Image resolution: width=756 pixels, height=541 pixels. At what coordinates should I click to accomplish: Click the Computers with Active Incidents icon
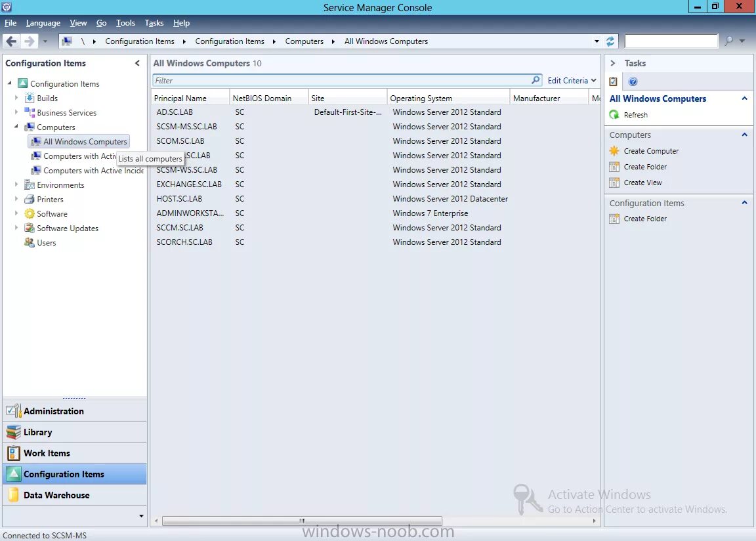pyautogui.click(x=35, y=170)
